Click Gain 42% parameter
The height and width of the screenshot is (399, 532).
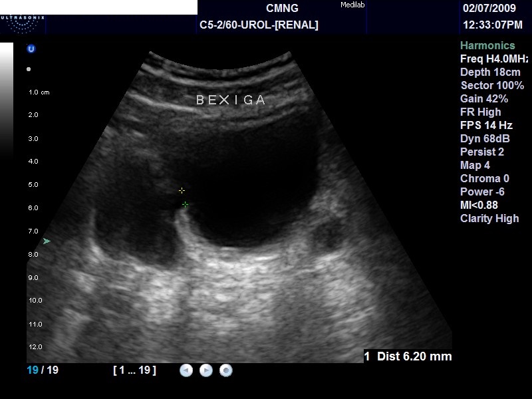(x=484, y=98)
